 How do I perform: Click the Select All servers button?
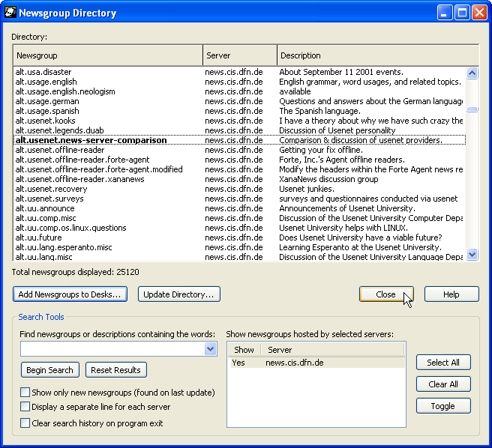point(443,363)
